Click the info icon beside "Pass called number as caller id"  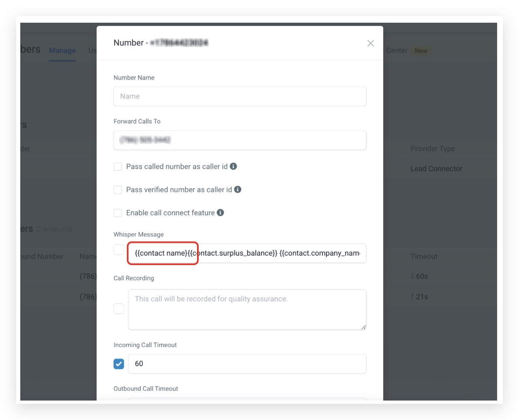[x=234, y=166]
